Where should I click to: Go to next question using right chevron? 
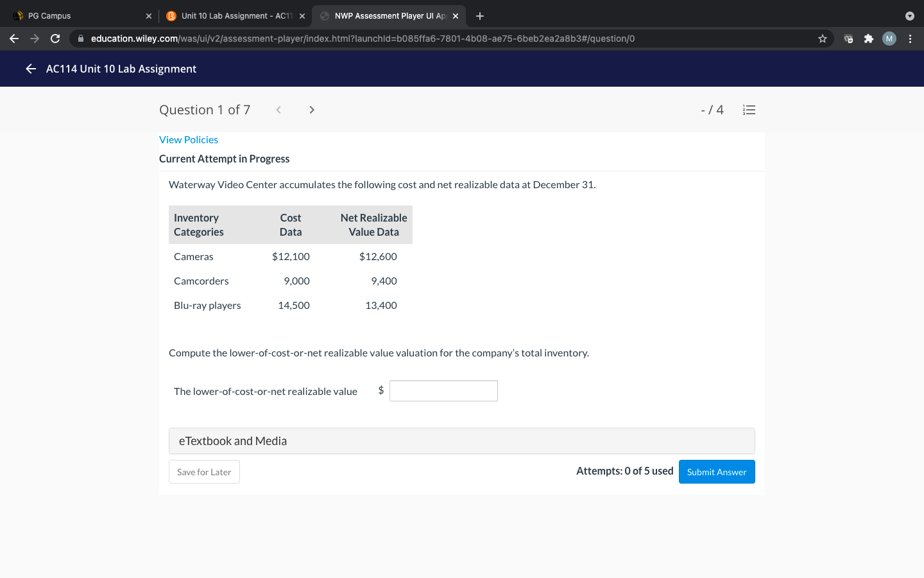coord(312,110)
